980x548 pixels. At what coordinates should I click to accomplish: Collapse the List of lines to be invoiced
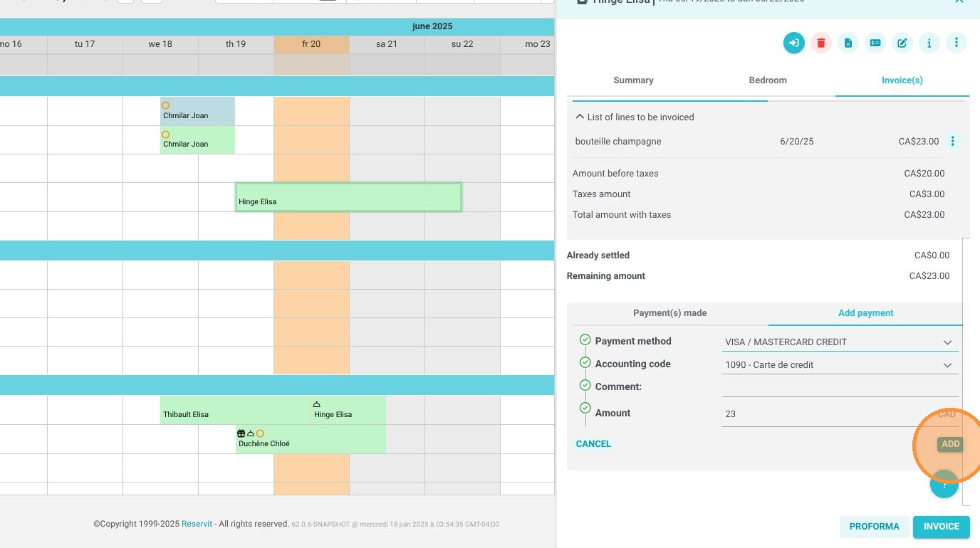tap(635, 117)
